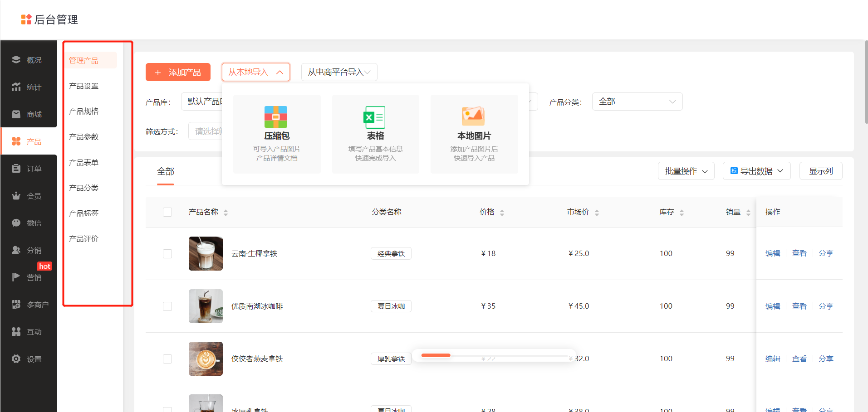
Task: Choose the 表格 spreadsheet import icon
Action: tap(375, 117)
